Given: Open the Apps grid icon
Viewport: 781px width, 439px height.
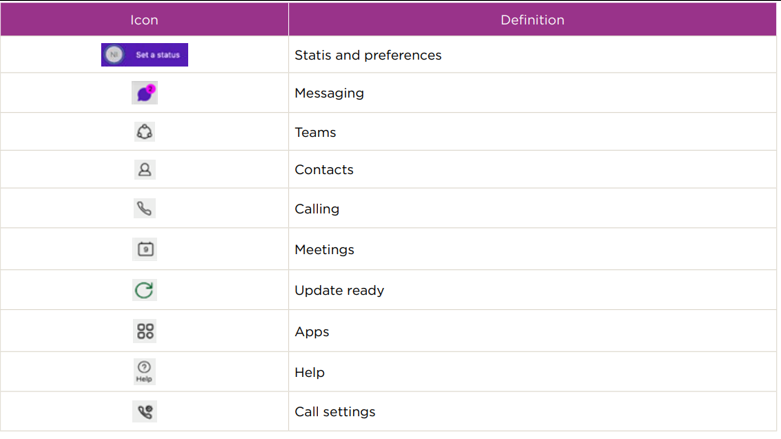Looking at the screenshot, I should pos(145,331).
